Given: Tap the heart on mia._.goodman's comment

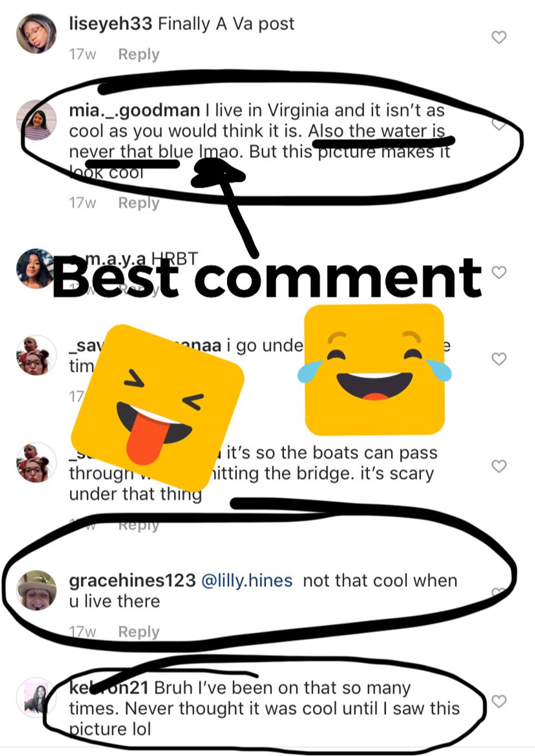Looking at the screenshot, I should point(499,124).
